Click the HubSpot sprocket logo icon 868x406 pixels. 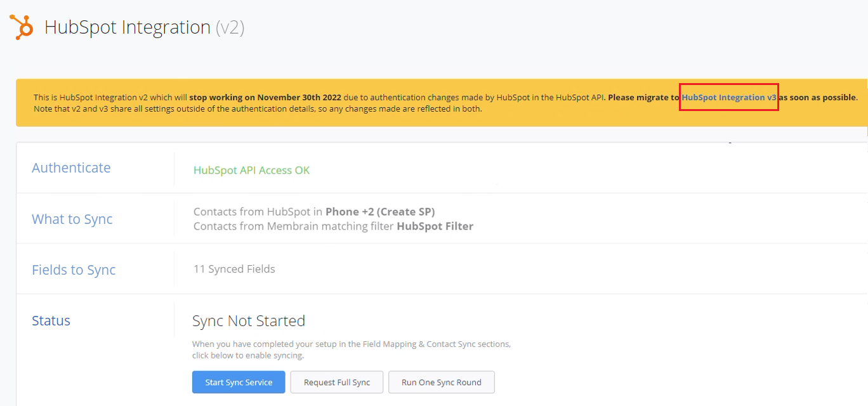point(22,27)
